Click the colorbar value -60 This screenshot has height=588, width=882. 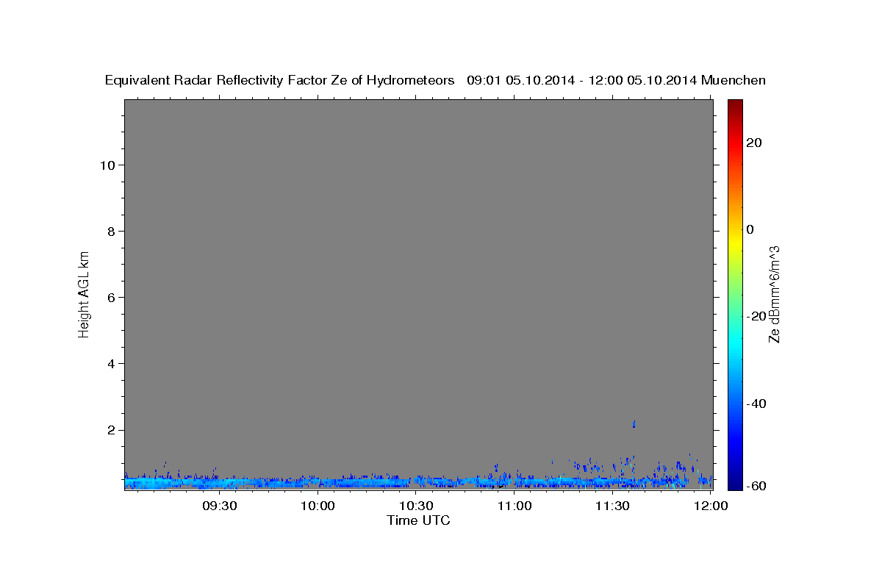756,486
